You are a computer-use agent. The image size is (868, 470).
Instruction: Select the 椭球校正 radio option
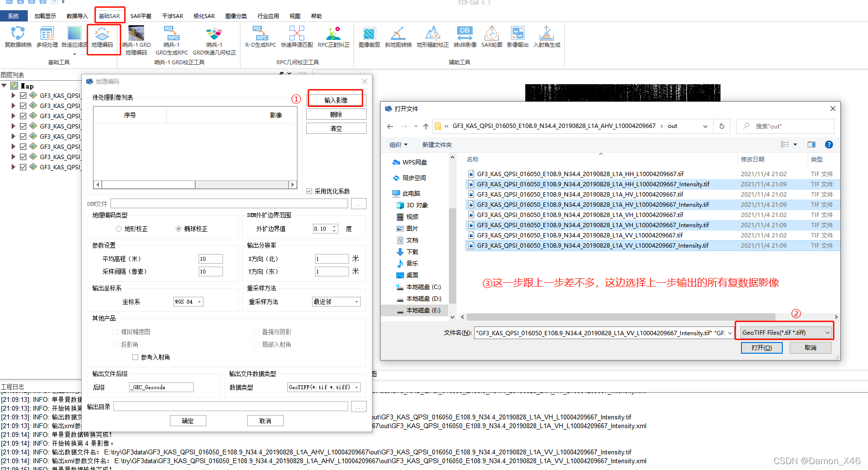coord(179,229)
